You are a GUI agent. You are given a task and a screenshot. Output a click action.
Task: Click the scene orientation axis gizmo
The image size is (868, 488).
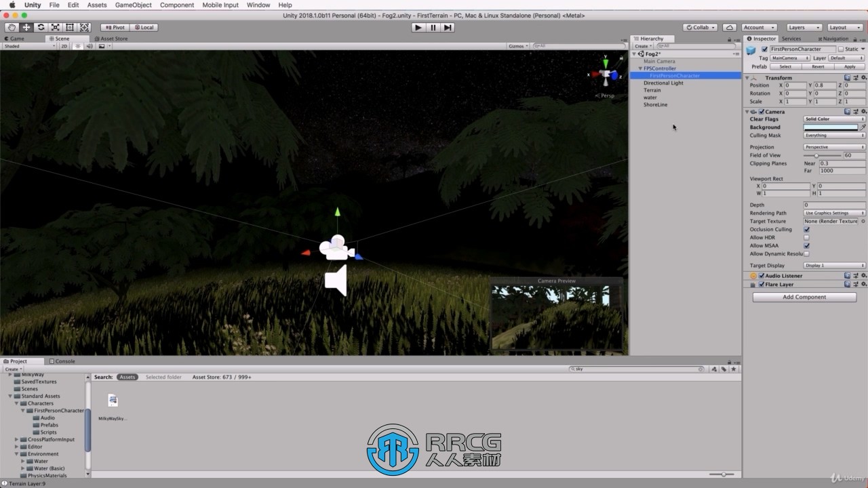605,73
